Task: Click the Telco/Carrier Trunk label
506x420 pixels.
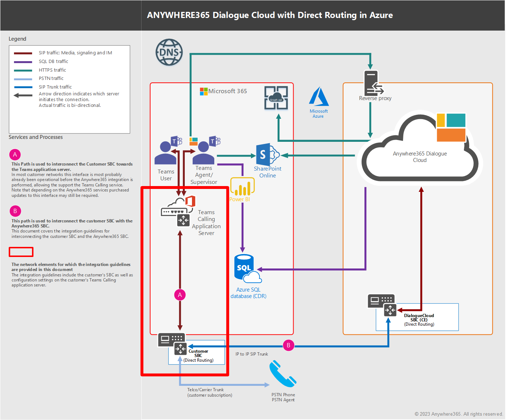Action: click(x=210, y=392)
